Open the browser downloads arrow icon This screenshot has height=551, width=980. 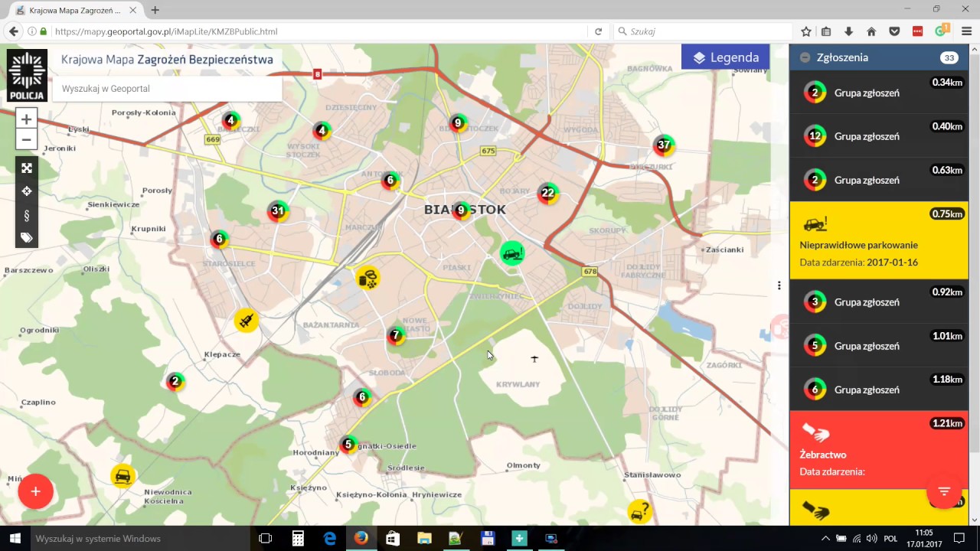848,31
